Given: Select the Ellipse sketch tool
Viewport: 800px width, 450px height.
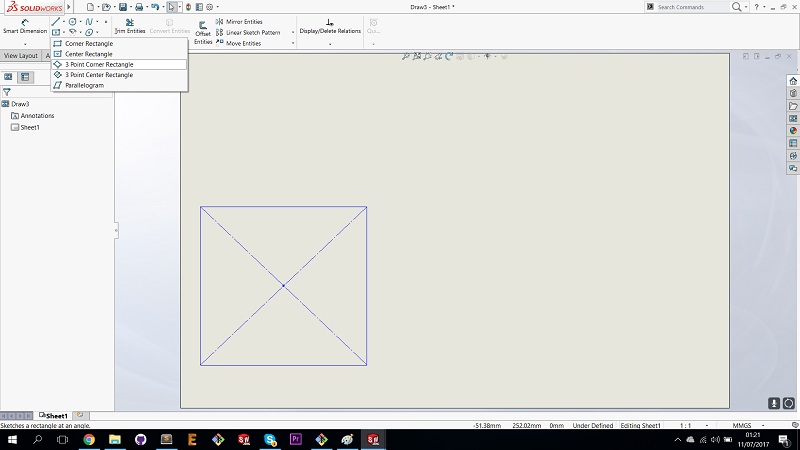Looking at the screenshot, I should (89, 32).
